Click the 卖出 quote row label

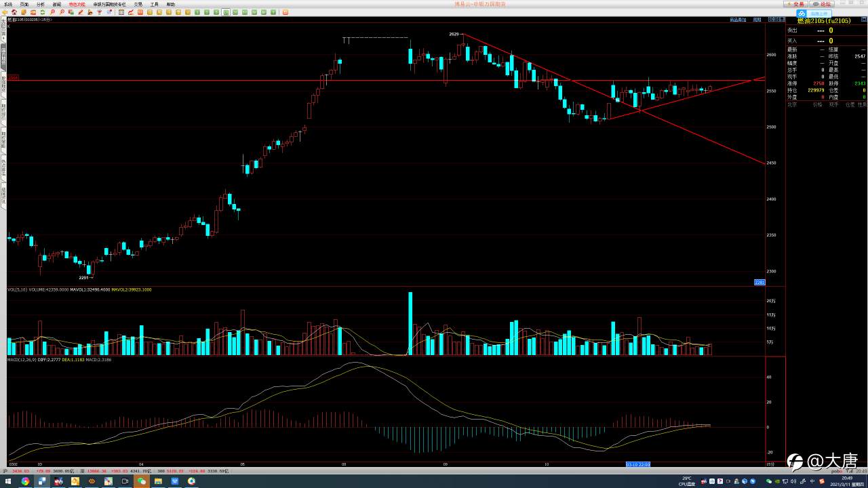792,30
